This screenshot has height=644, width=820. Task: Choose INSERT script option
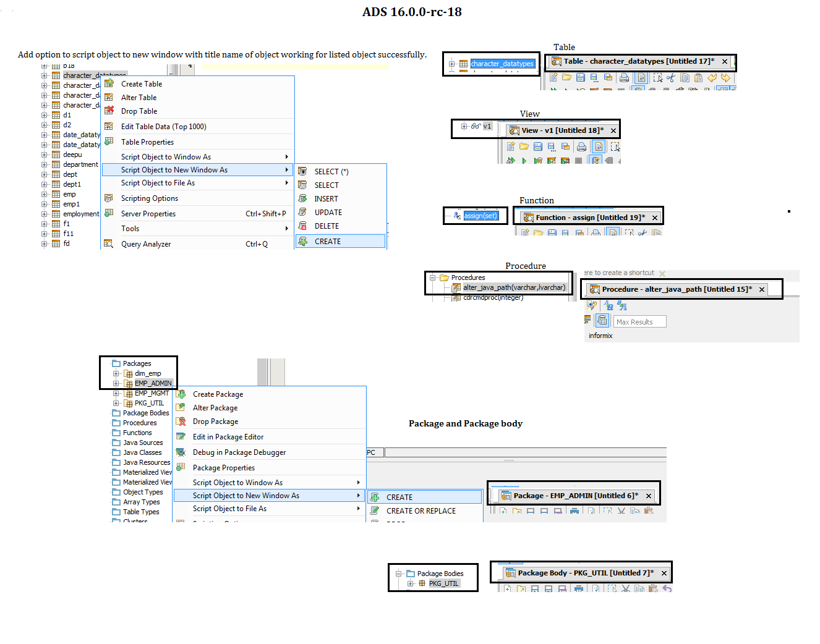(341, 198)
